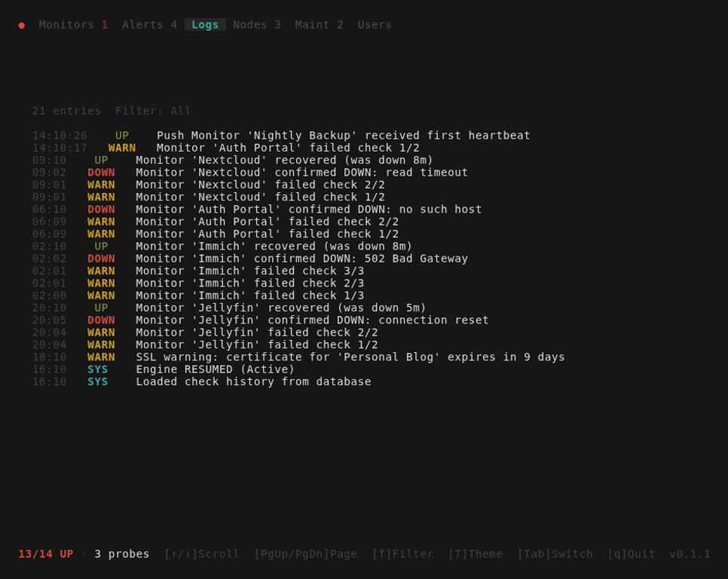Select Jellyfin failed check 2/2 entry

click(205, 332)
